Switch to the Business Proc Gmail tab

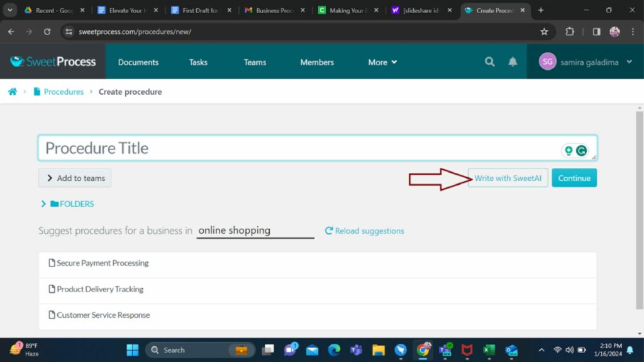point(275,10)
